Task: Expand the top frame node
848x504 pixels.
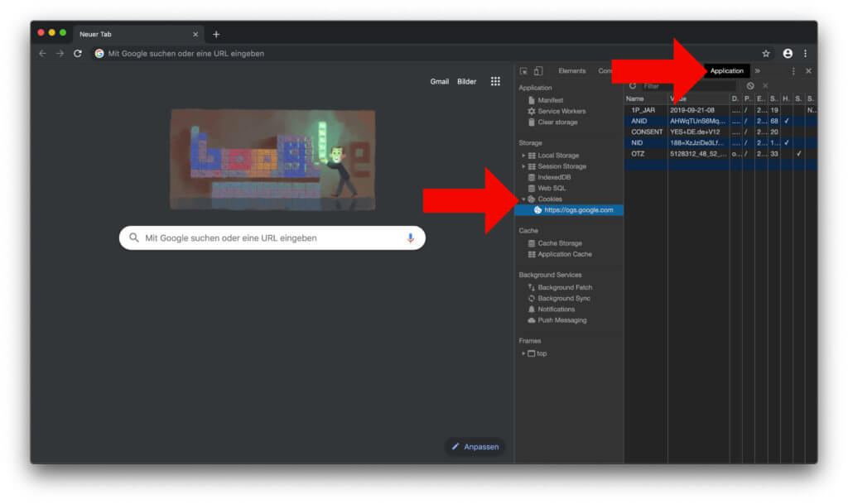Action: coord(523,354)
